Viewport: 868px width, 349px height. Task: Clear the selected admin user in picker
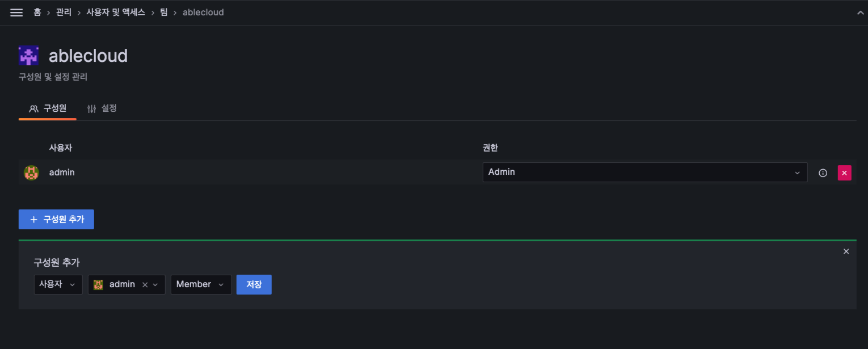[145, 285]
